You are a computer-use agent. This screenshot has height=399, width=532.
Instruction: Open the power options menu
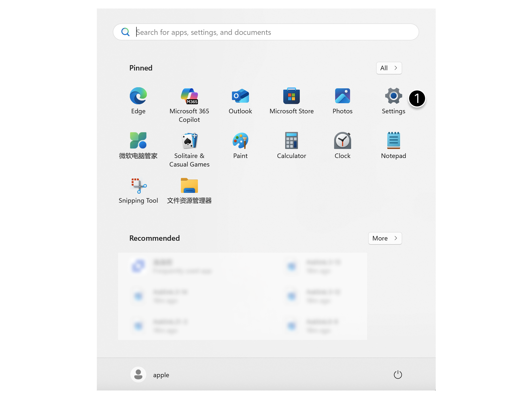pyautogui.click(x=398, y=375)
